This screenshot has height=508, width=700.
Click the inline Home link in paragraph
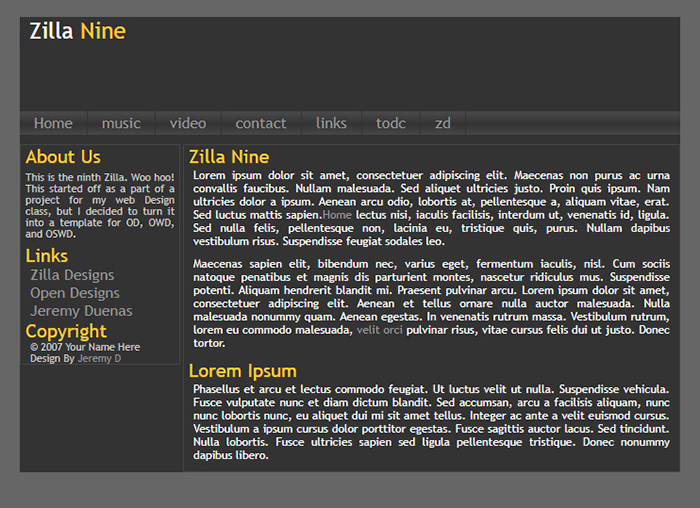(x=337, y=215)
